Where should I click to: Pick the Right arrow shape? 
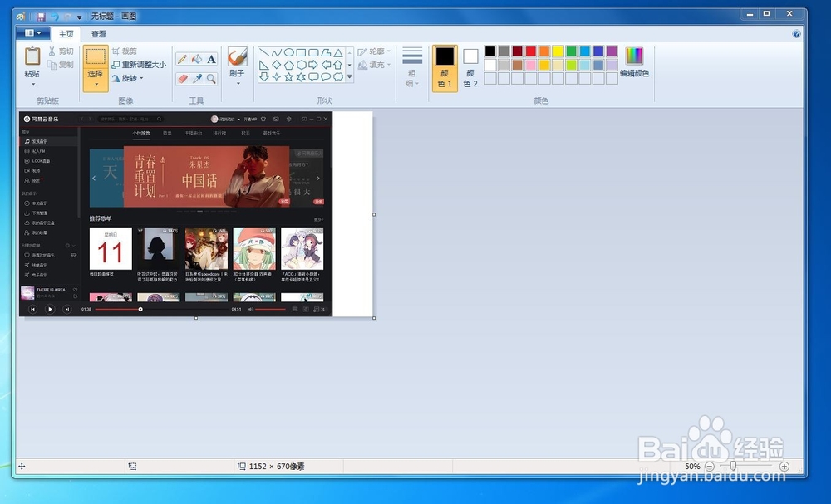click(x=313, y=65)
